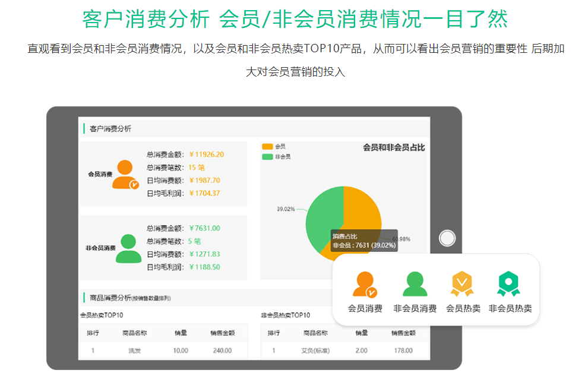Select the 洗发 row in the member top-10 table

click(x=134, y=350)
